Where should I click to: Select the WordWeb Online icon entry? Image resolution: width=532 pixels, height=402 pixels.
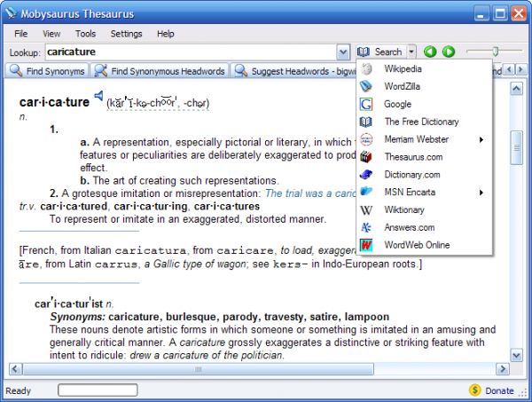(366, 245)
